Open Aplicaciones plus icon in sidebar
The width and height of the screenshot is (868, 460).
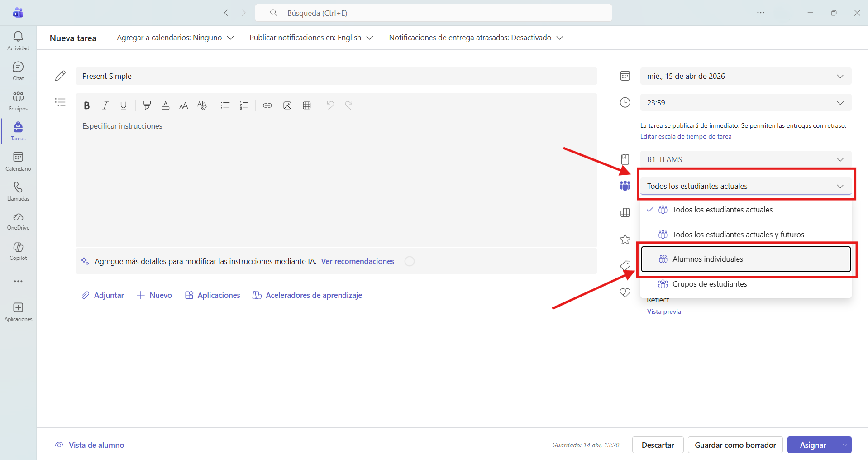point(18,312)
